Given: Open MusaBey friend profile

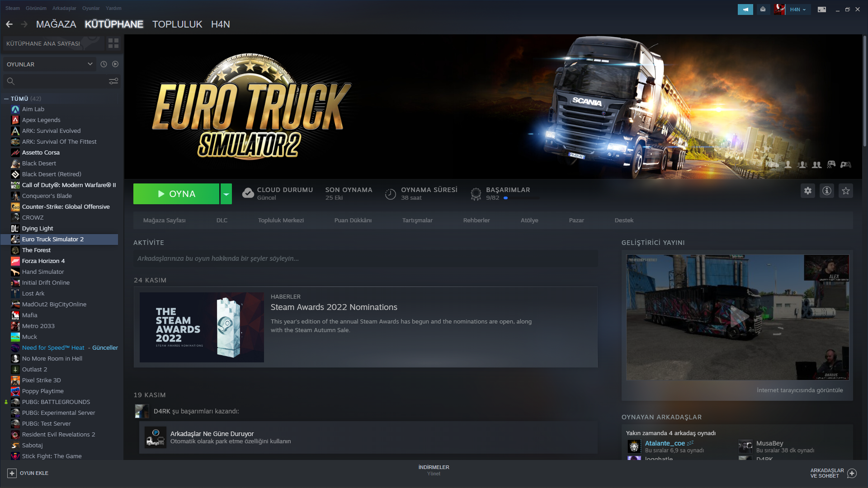Looking at the screenshot, I should click(769, 443).
